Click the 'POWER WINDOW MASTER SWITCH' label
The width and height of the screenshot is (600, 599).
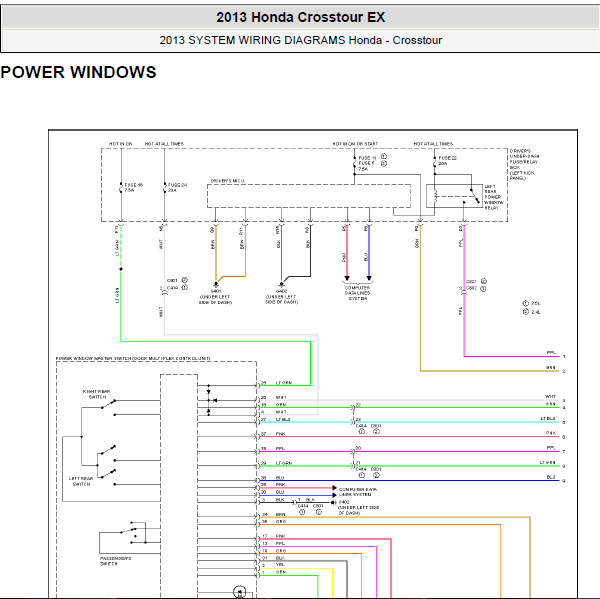point(133,358)
